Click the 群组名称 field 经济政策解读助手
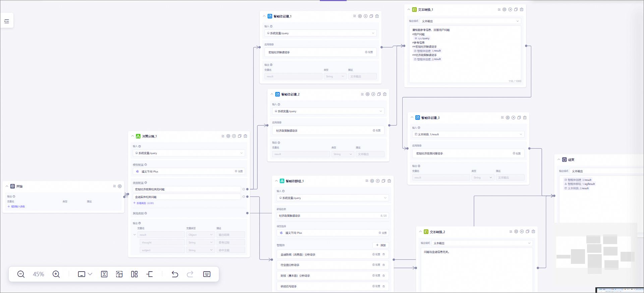Viewport: 644px width, 293px height. point(333,216)
